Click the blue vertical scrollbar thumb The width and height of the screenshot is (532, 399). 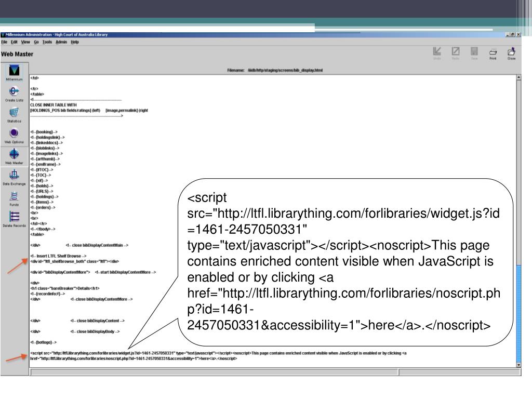click(518, 314)
